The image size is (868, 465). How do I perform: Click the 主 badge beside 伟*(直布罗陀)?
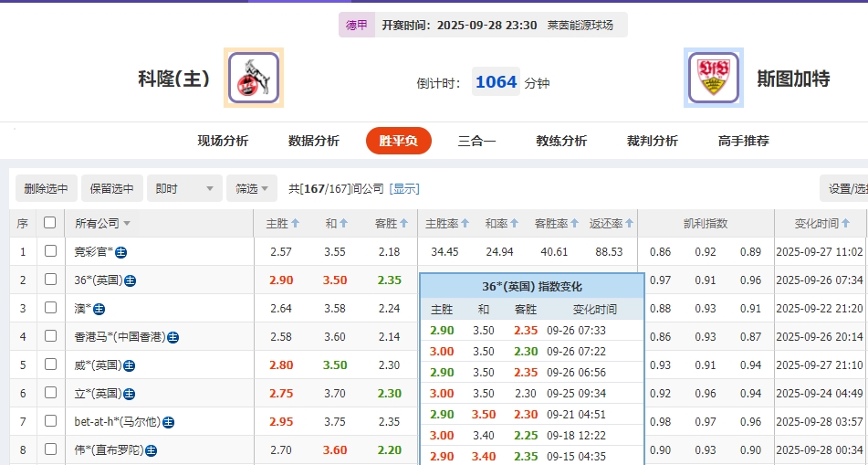click(x=151, y=450)
